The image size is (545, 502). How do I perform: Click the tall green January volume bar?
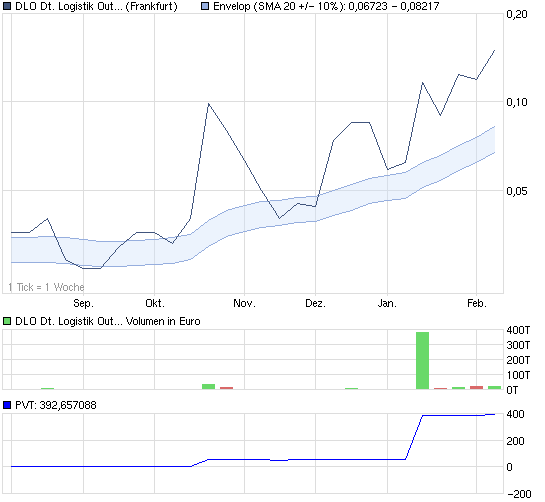pos(422,361)
